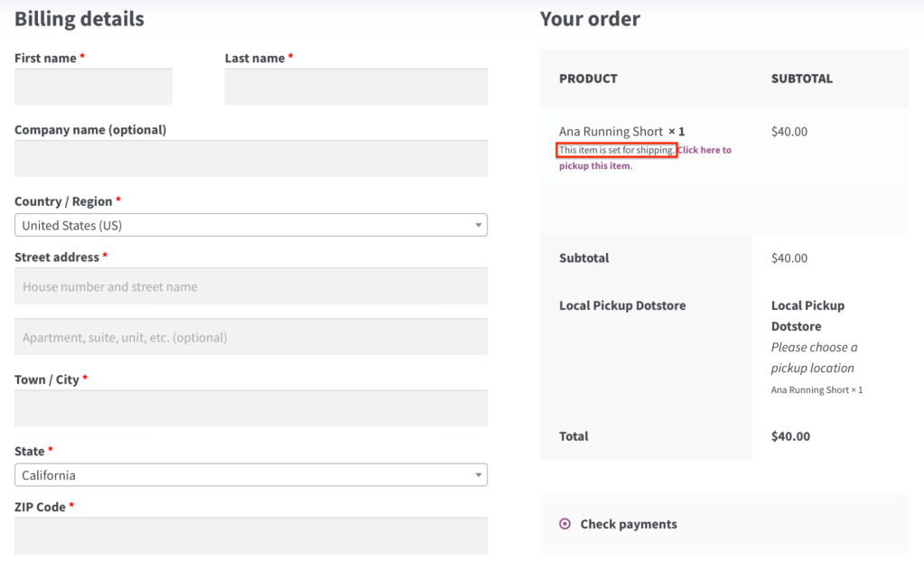The width and height of the screenshot is (924, 561).
Task: Click the First name label
Action: (45, 58)
